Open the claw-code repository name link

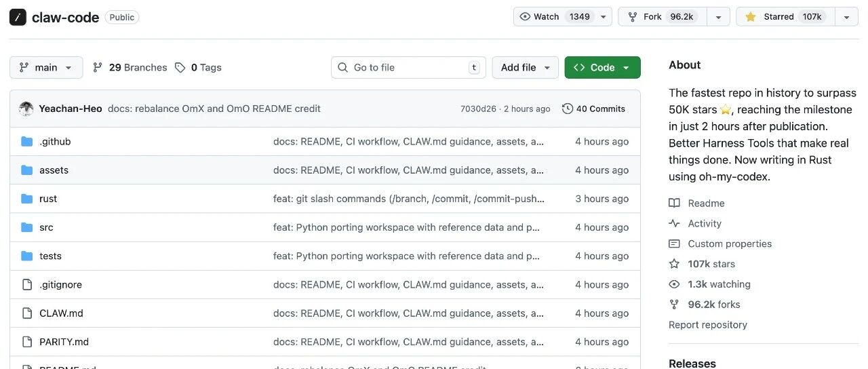(65, 18)
